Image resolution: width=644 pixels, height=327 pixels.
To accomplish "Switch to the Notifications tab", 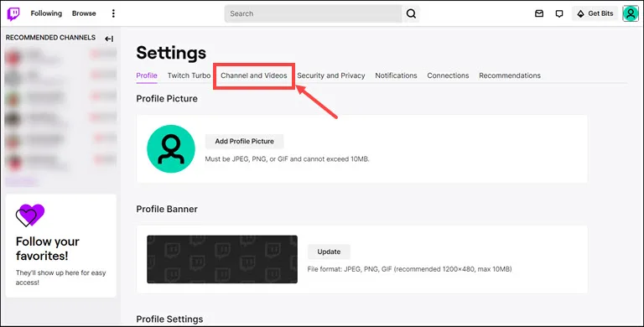I will [396, 75].
